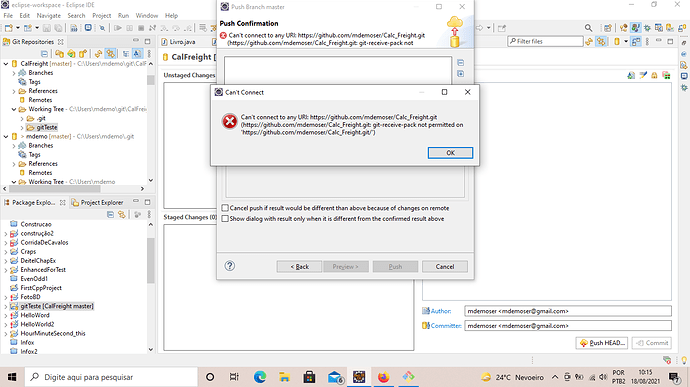Screen dimensions: 690x387
Task: Click Refresh icon in Git Repositories view
Action: click(98, 54)
